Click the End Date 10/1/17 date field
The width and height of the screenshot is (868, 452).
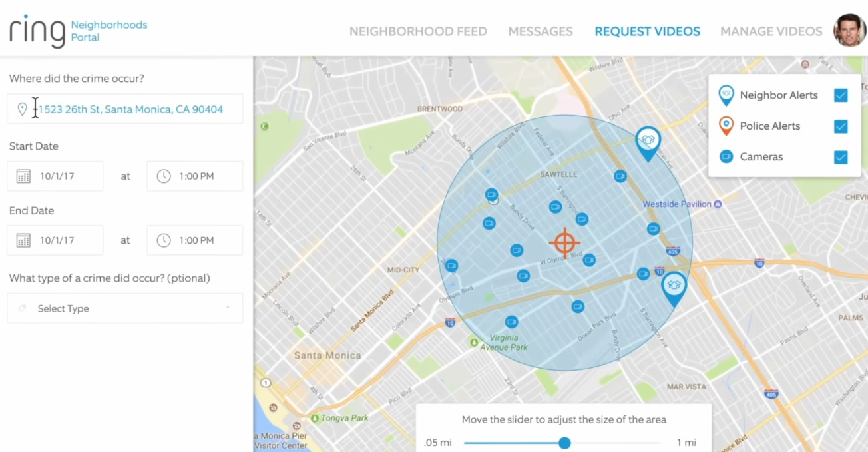point(55,240)
